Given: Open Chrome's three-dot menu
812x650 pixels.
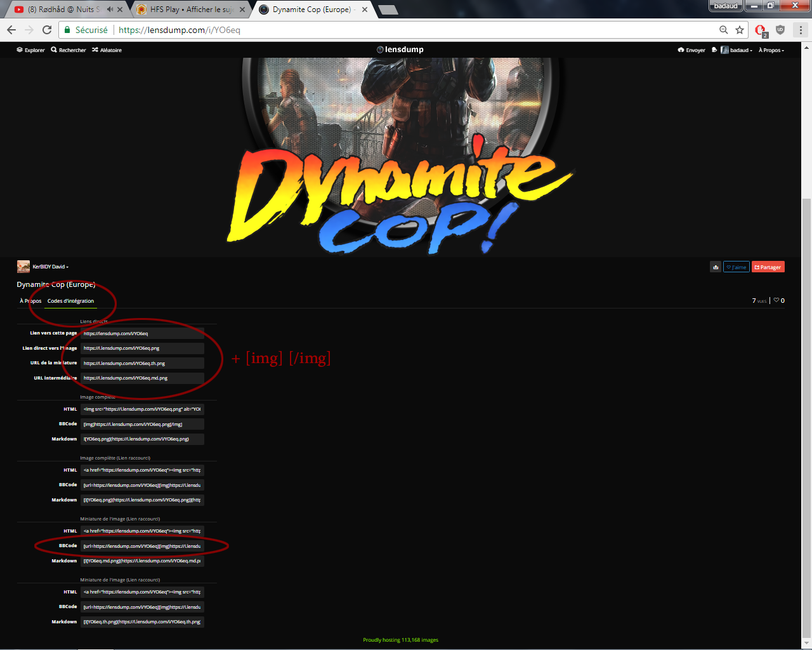Looking at the screenshot, I should (801, 30).
